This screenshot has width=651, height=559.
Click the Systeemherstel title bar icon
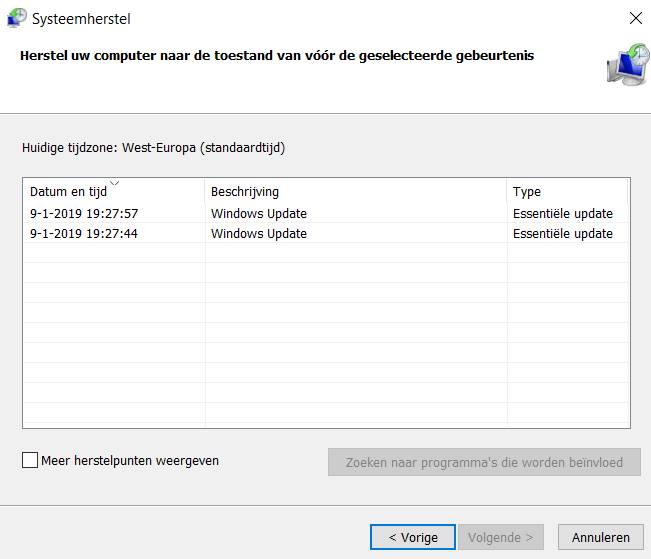(x=17, y=18)
